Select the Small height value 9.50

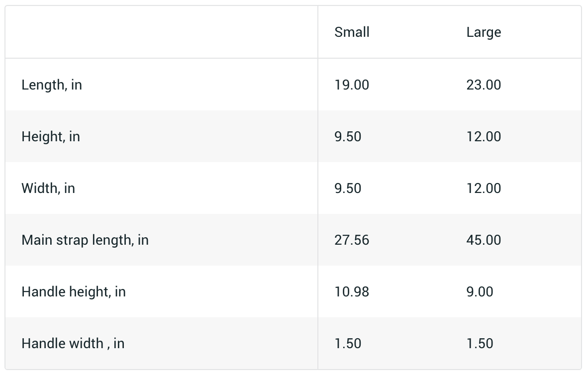point(348,137)
